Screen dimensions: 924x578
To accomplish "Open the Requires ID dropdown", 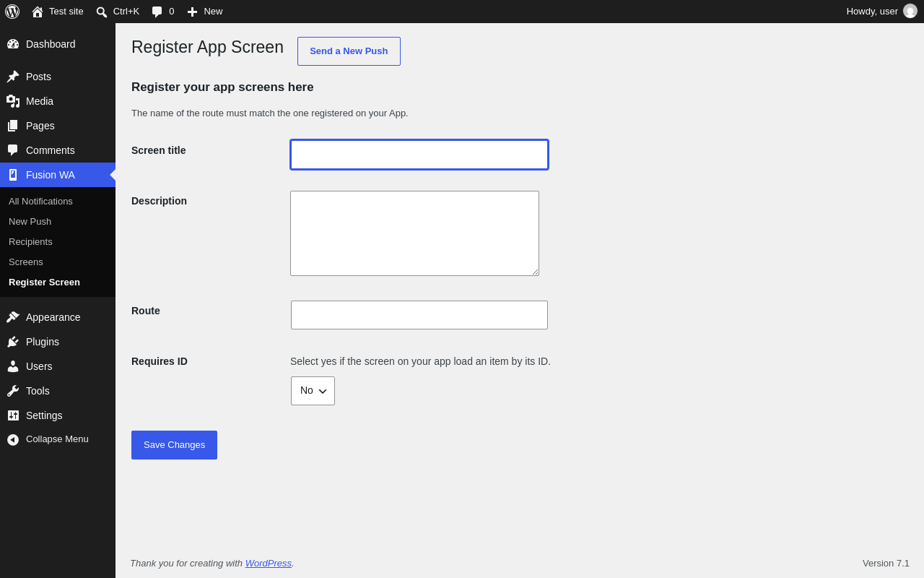I will (x=313, y=391).
